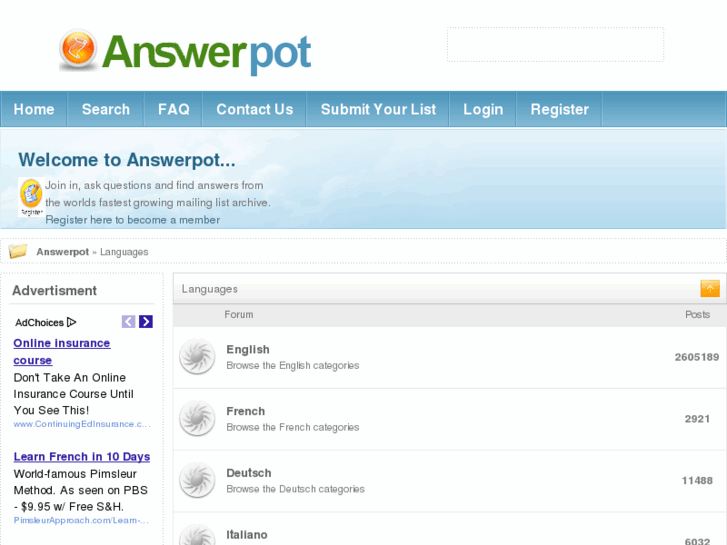Click the AdChoices icon
Screen dimensions: 727x545
(71, 322)
